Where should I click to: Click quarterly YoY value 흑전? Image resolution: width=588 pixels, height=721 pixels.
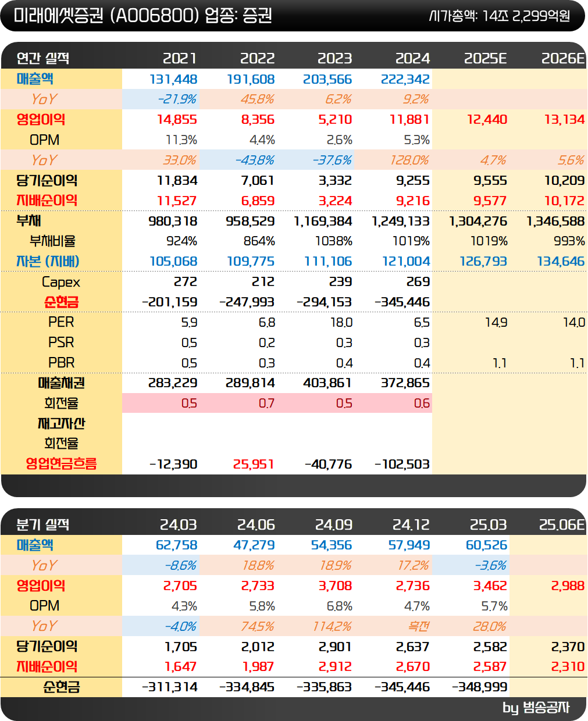pos(419,626)
